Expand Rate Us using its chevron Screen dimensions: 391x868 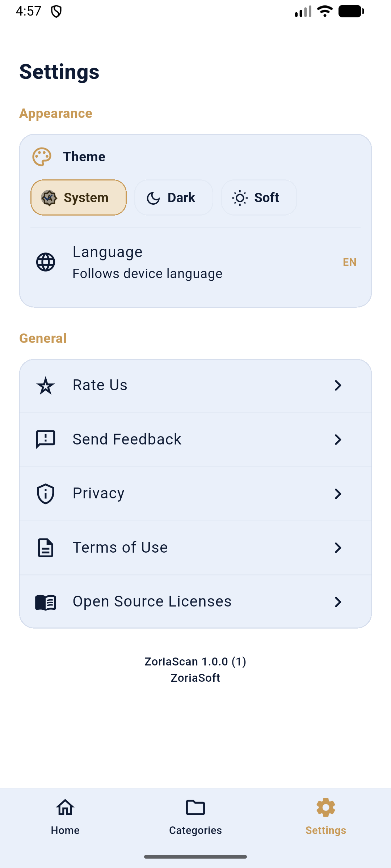[338, 386]
